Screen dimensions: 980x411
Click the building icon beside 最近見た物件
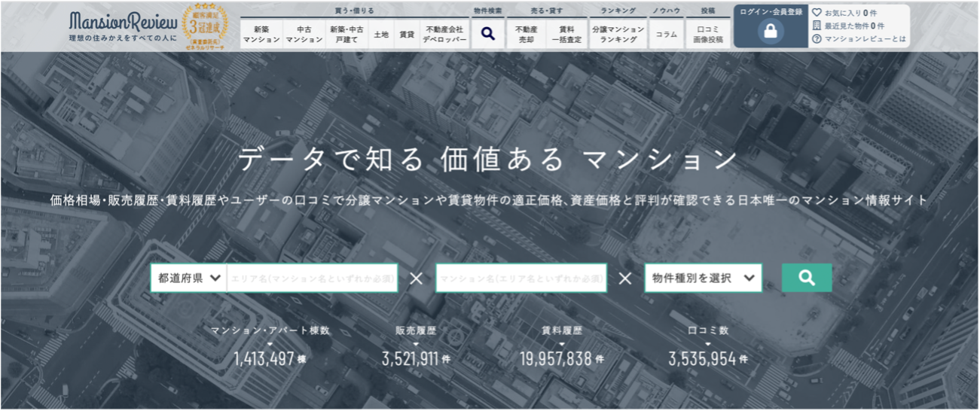(817, 26)
